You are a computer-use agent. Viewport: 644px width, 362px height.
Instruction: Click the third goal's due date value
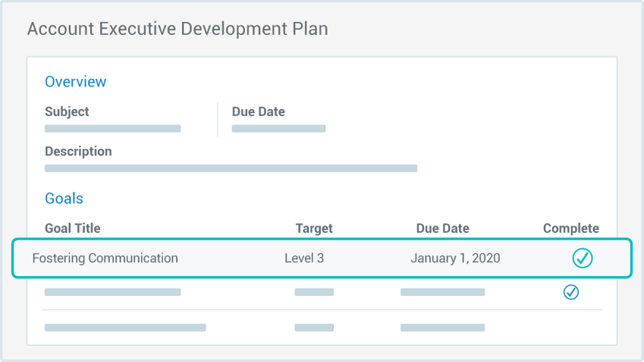[442, 328]
